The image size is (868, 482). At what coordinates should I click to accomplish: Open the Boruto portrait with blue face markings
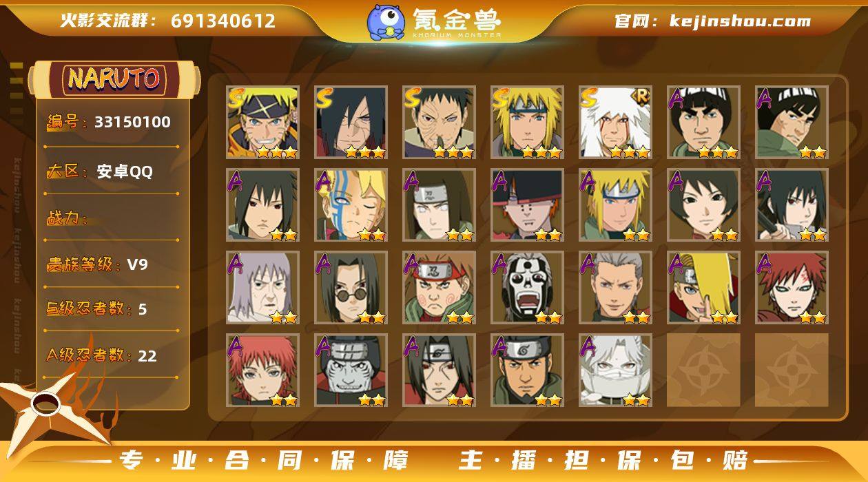[x=351, y=205]
